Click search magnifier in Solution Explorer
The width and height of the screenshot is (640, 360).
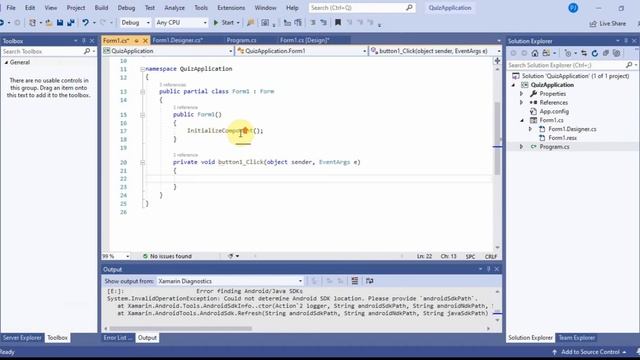[x=629, y=65]
